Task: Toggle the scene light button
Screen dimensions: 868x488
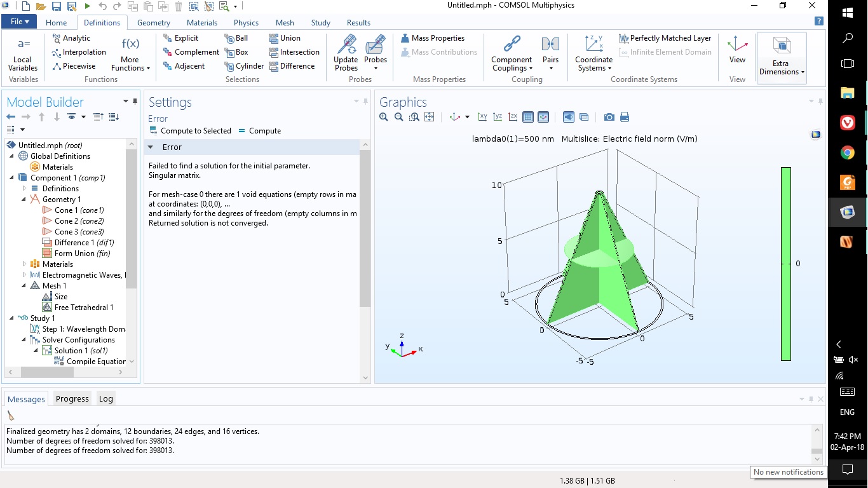Action: pyautogui.click(x=569, y=117)
